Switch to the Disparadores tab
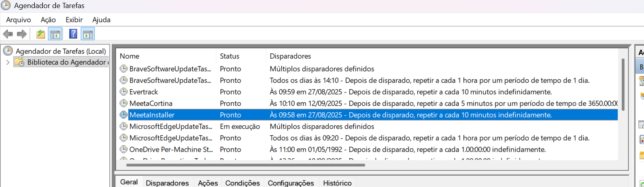The width and height of the screenshot is (644, 187). [x=167, y=183]
